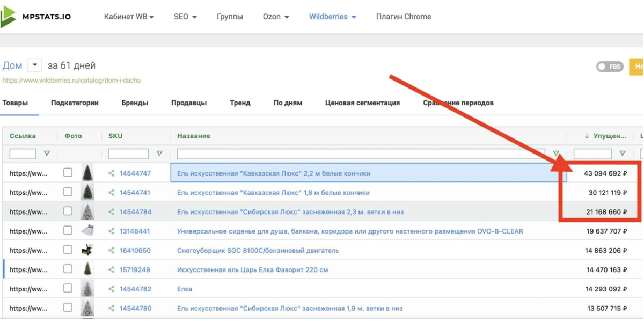Click the share icon beside SKU 14544782
The image size is (644, 321).
[x=112, y=289]
